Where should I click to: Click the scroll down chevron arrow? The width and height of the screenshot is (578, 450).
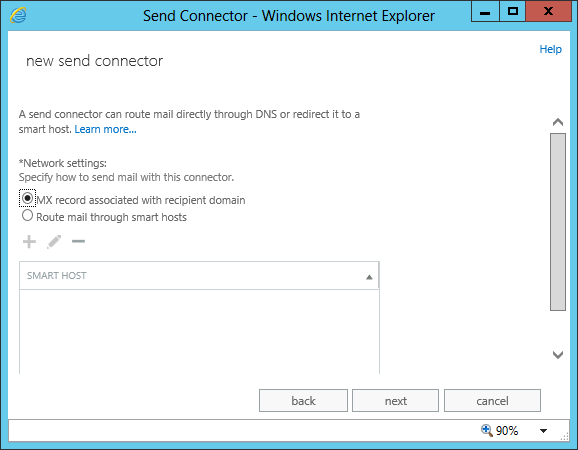pos(558,355)
